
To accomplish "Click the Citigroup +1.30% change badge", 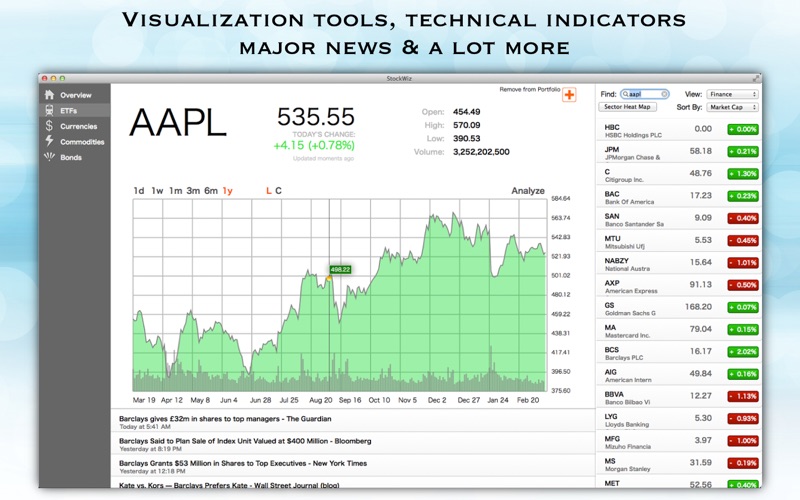I will (743, 173).
